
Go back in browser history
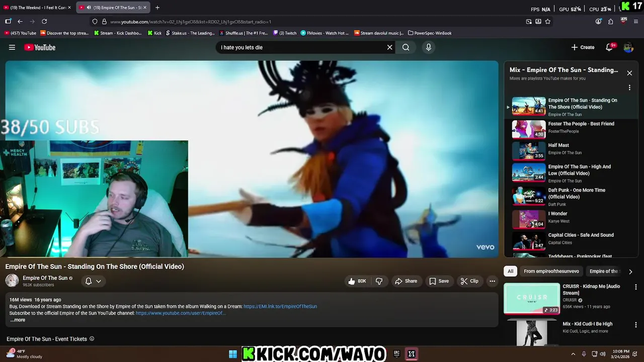pos(20,22)
